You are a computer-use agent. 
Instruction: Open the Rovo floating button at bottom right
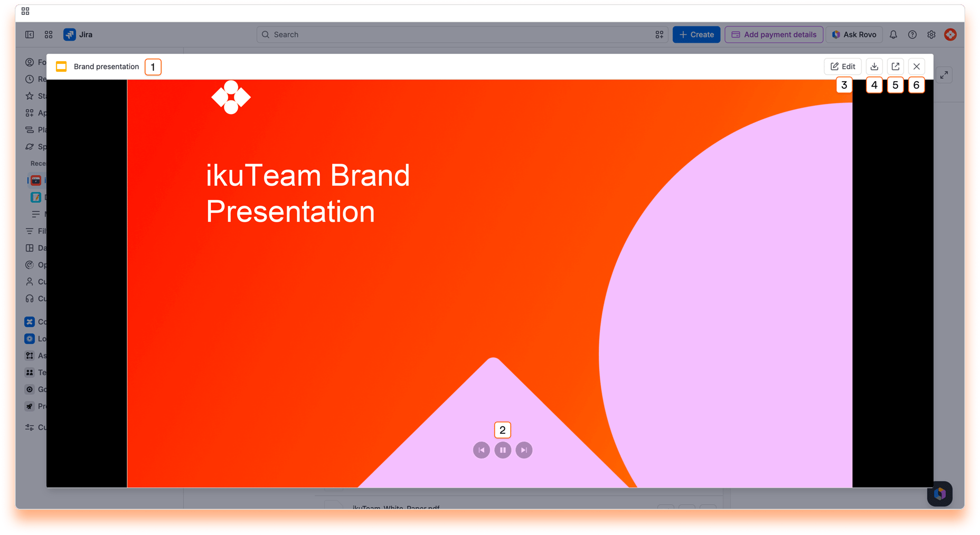pos(940,494)
